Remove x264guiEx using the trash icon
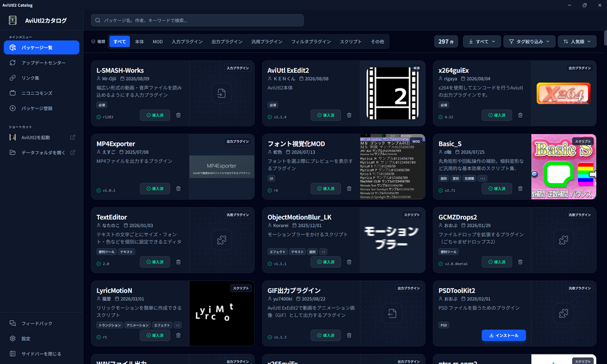 (x=520, y=116)
